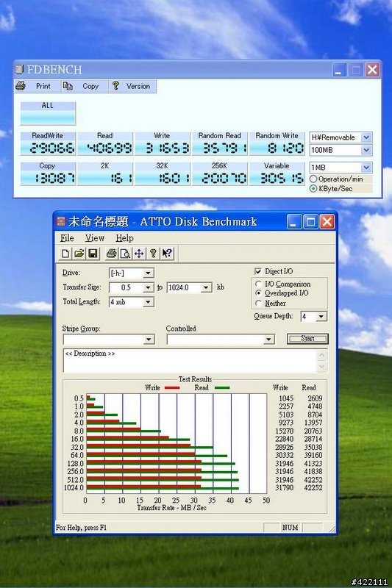This screenshot has width=392, height=588.
Task: Open the View menu in ATTO
Action: (95, 238)
